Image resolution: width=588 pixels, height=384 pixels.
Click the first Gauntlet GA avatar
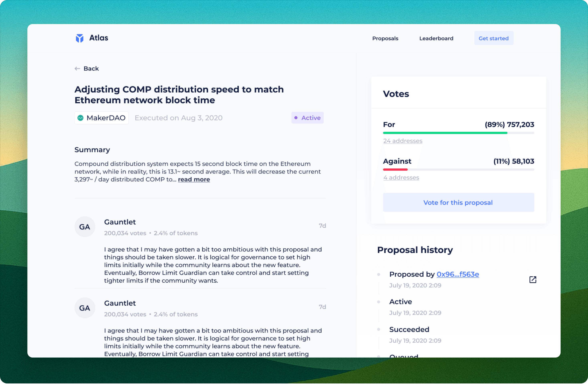coord(85,227)
